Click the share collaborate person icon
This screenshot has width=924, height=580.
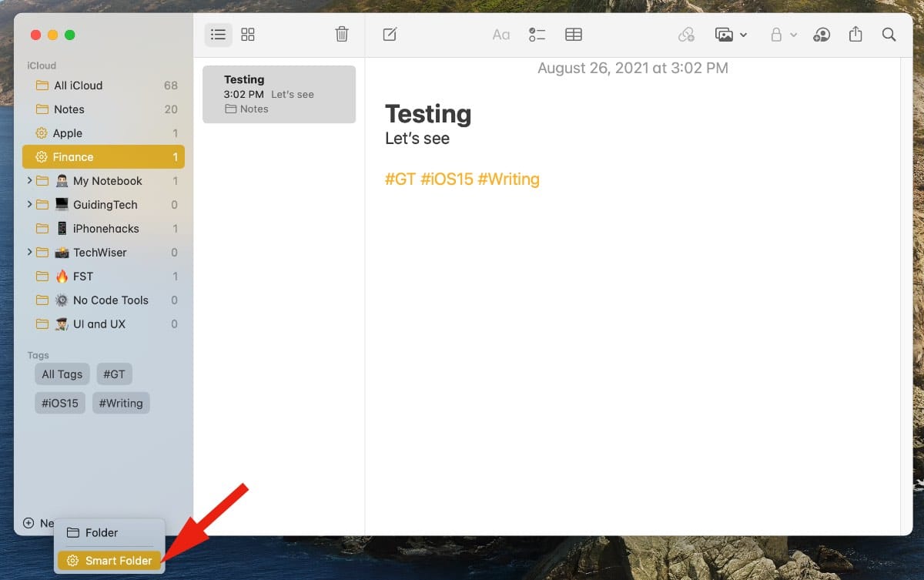point(822,35)
